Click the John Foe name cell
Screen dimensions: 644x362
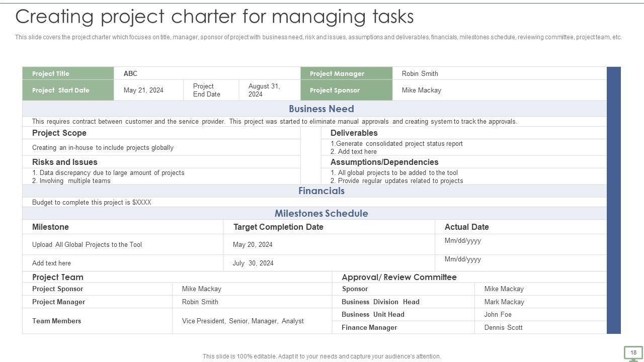tap(498, 315)
